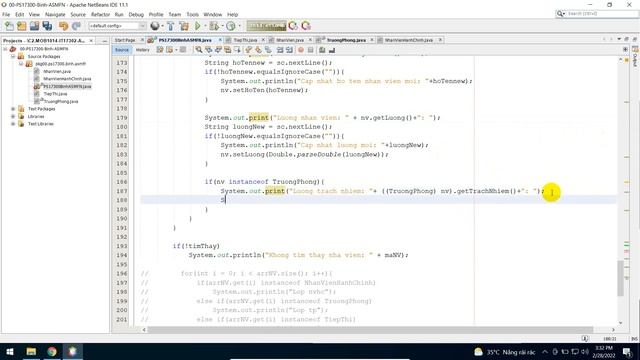This screenshot has width=640, height=360.
Task: Click the Profile Project icon
Action: point(231,26)
